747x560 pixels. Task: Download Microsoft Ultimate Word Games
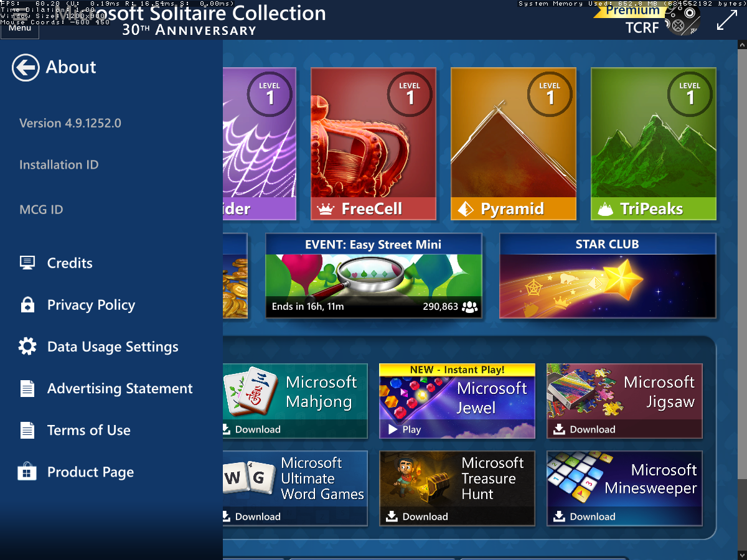point(252,516)
